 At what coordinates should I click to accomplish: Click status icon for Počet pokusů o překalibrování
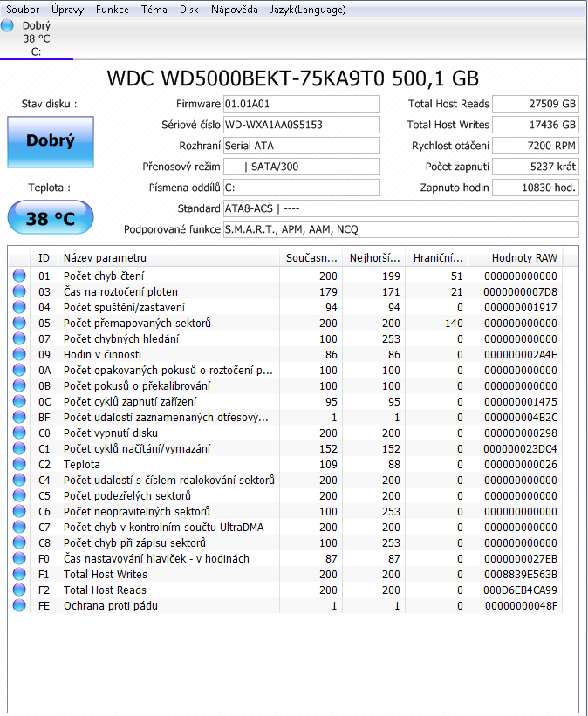(19, 385)
